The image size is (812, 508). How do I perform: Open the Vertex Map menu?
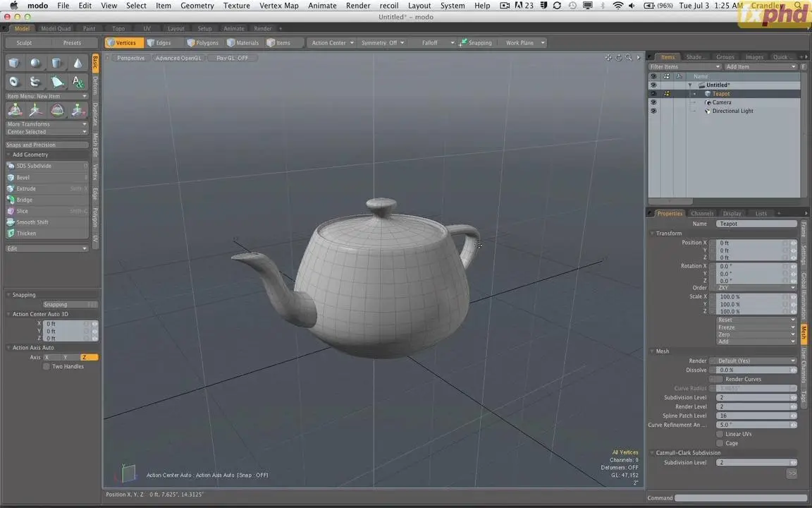[278, 6]
